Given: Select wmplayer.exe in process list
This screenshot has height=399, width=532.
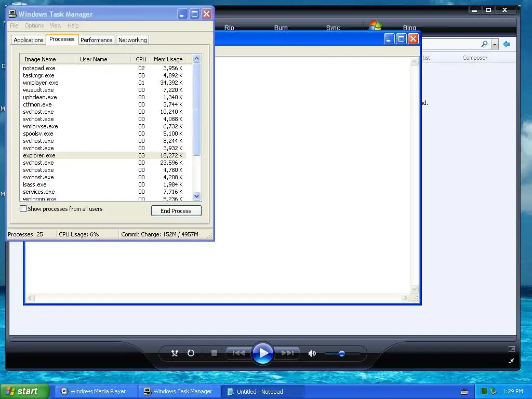Looking at the screenshot, I should tap(103, 83).
